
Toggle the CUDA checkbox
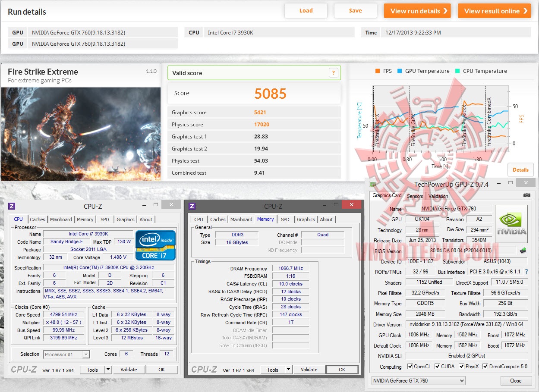pos(438,367)
